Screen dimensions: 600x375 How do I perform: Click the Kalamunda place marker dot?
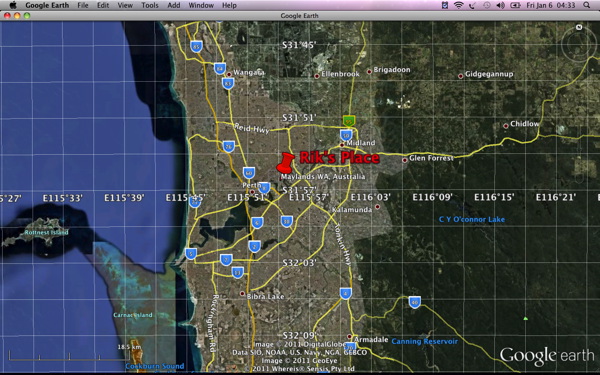(x=377, y=207)
